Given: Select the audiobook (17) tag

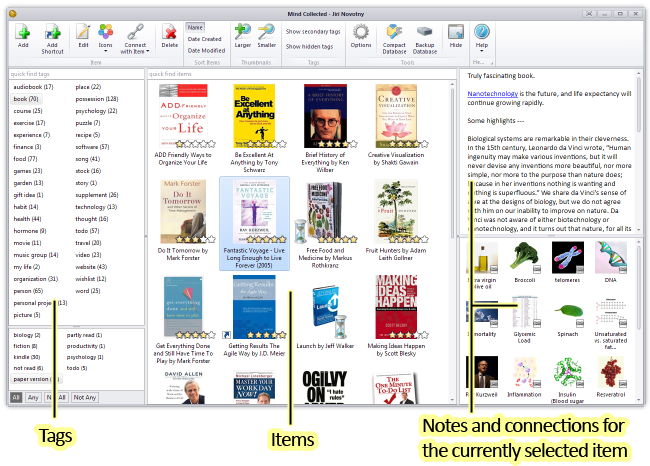Looking at the screenshot, I should 33,87.
